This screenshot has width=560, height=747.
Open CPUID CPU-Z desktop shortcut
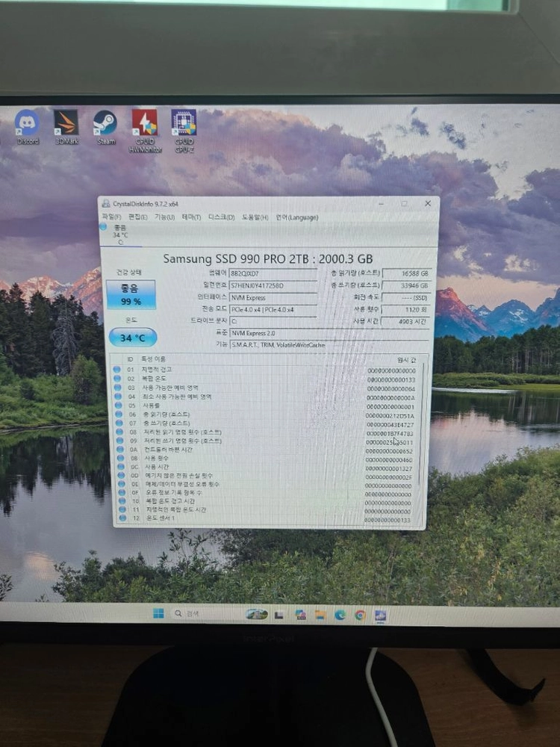click(x=184, y=131)
